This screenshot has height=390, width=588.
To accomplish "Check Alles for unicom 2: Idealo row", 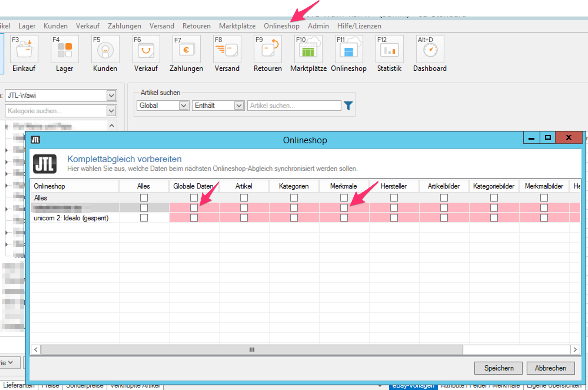I will point(144,218).
